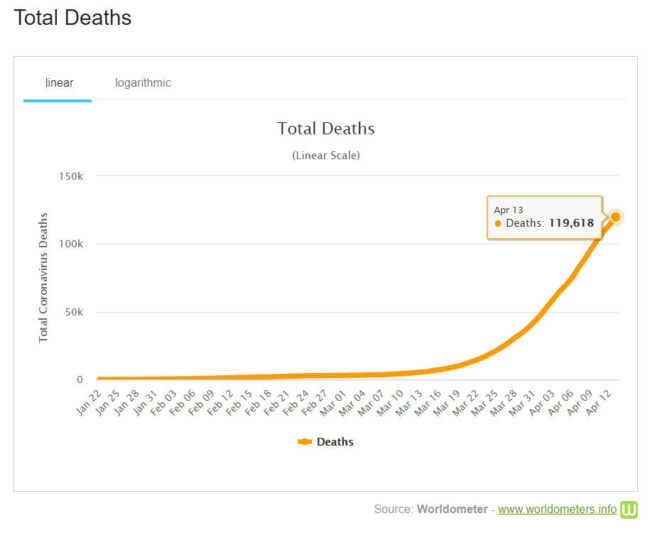Image resolution: width=650 pixels, height=533 pixels.
Task: Click the orange dot inside the tooltip
Action: (498, 223)
